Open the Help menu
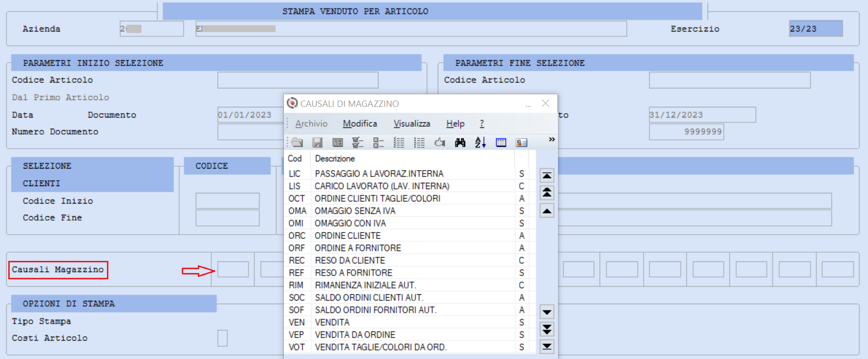The width and height of the screenshot is (868, 359). [x=455, y=124]
